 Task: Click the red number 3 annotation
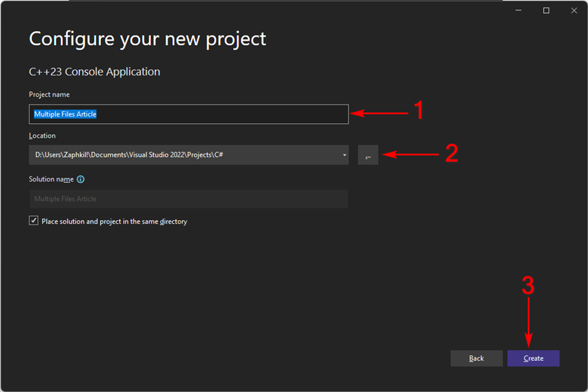pos(528,285)
